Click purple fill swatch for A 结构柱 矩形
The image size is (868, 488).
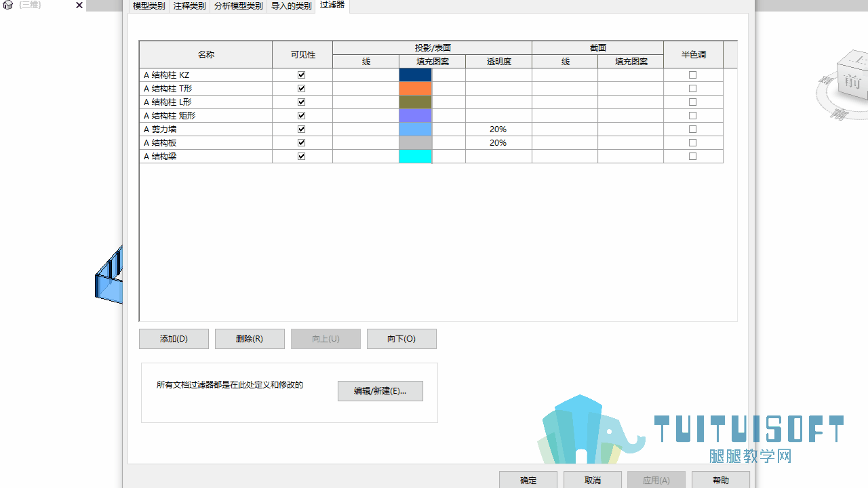416,116
